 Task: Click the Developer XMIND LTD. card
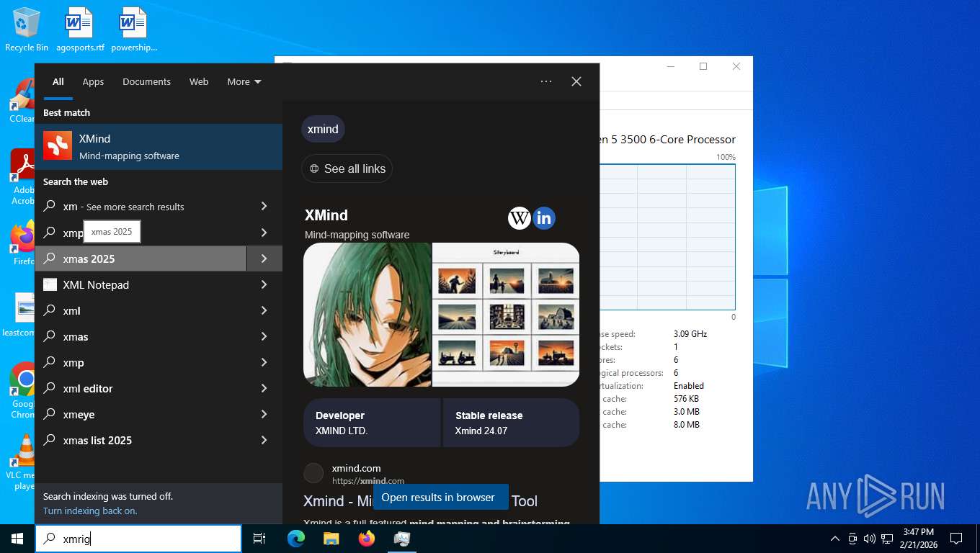point(372,423)
